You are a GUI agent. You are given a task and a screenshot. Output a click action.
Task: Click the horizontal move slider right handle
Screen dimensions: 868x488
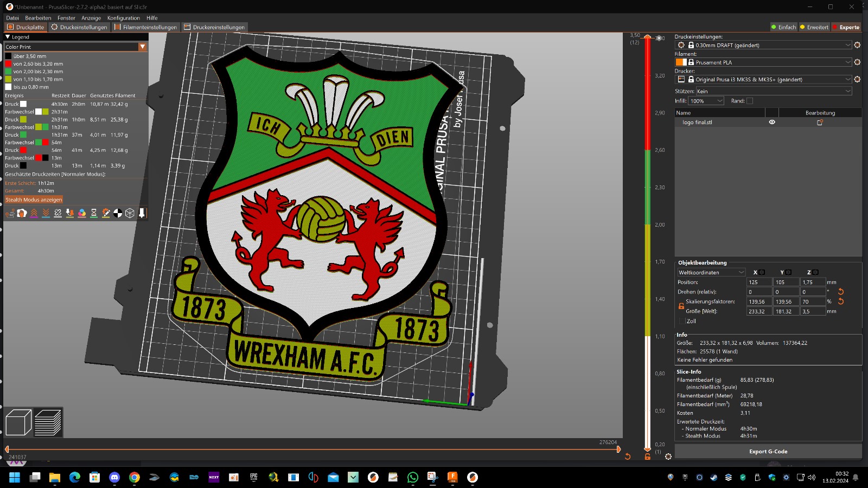[618, 449]
